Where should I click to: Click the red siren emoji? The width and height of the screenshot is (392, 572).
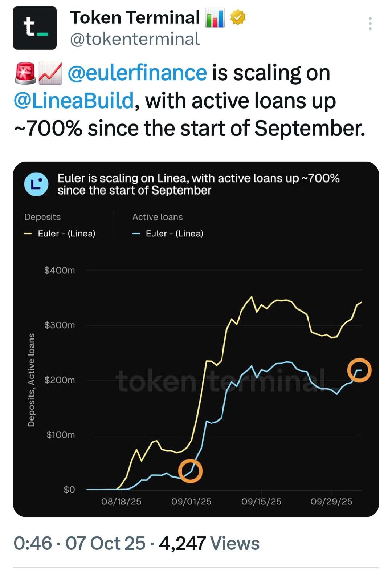pos(25,73)
